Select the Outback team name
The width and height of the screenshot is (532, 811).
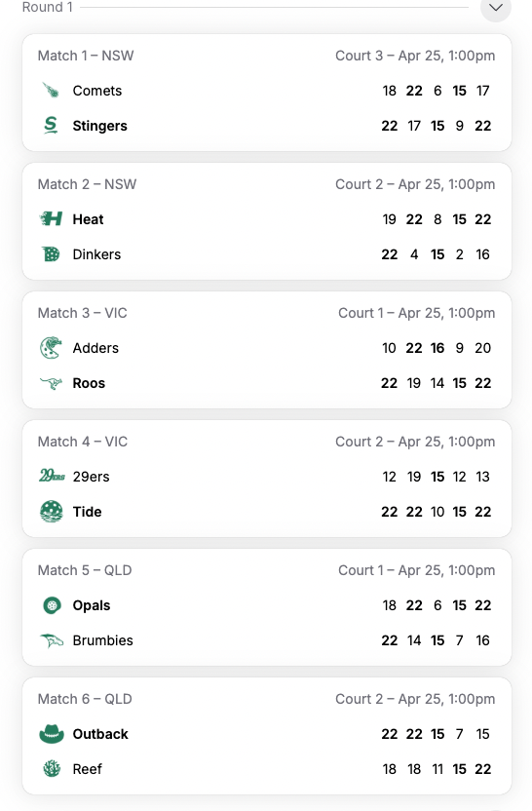pos(100,734)
